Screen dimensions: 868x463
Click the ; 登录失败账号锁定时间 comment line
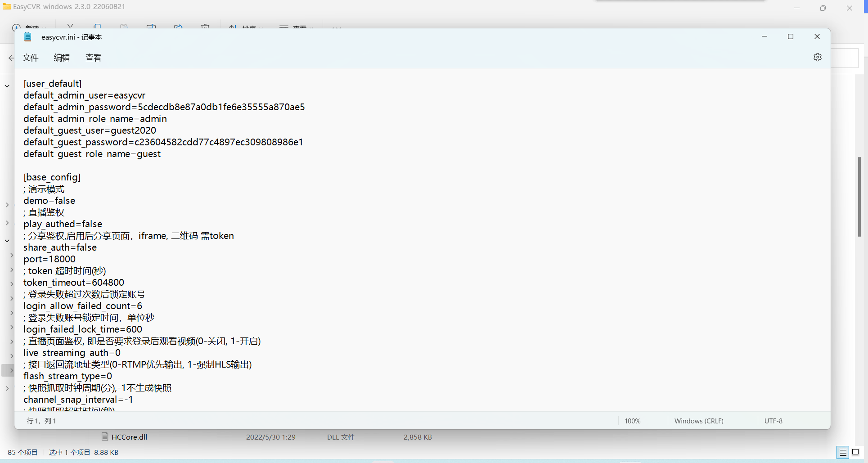point(89,317)
